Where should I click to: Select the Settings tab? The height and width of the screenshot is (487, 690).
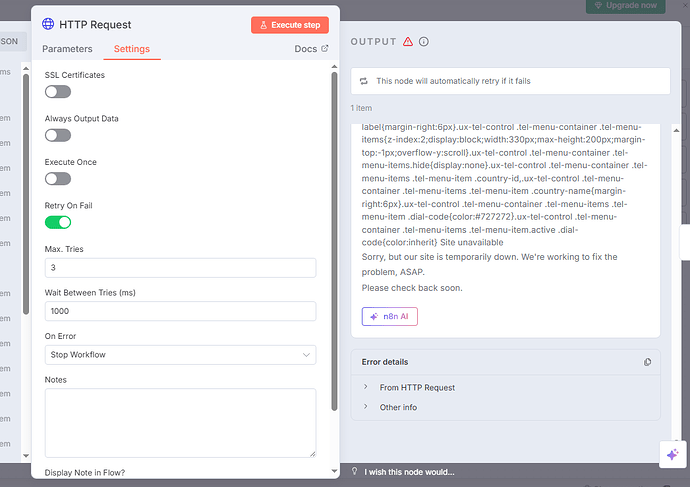132,49
